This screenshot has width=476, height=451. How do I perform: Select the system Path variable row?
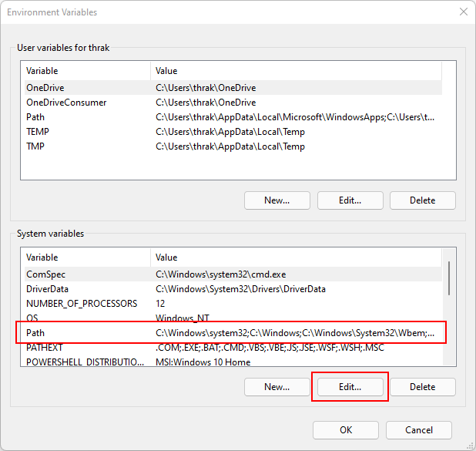(x=233, y=333)
